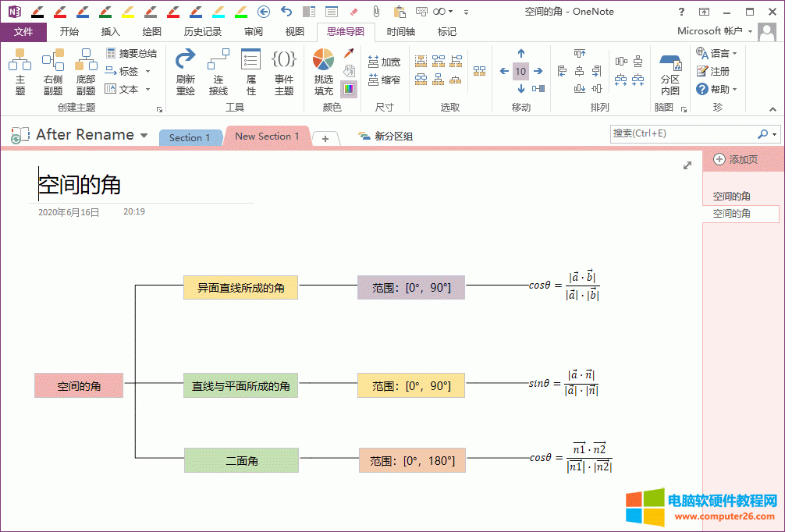Click the eyedropper color pick tool
785x532 pixels.
pyautogui.click(x=349, y=53)
